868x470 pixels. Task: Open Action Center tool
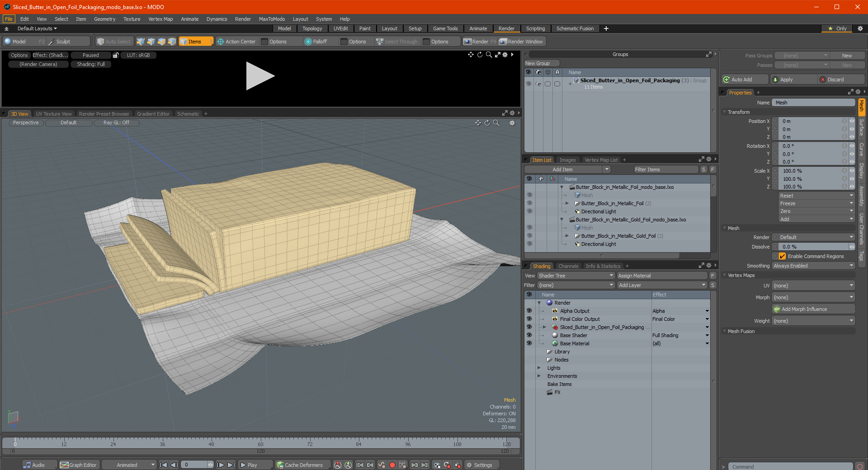236,42
